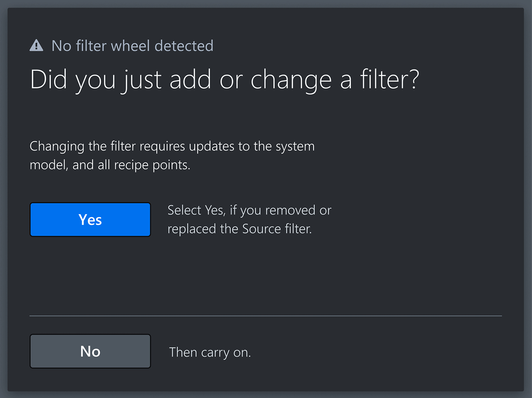Click the text 'Select Yes, if you removed'
The width and height of the screenshot is (532, 398).
(x=249, y=210)
